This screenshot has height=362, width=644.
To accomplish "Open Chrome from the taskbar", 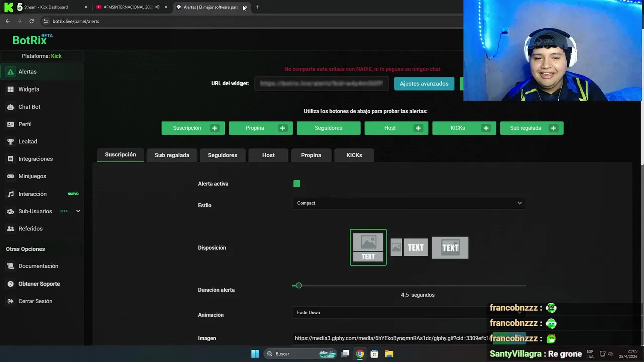I will pyautogui.click(x=360, y=354).
